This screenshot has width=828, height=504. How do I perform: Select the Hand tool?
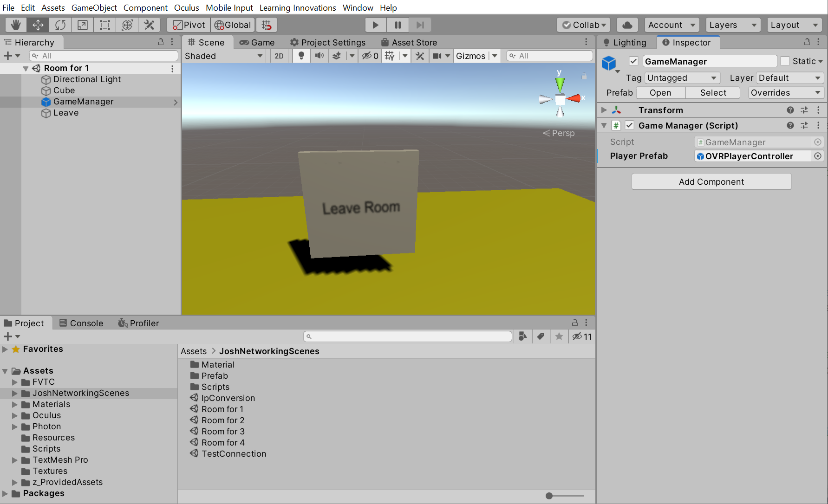(16, 25)
